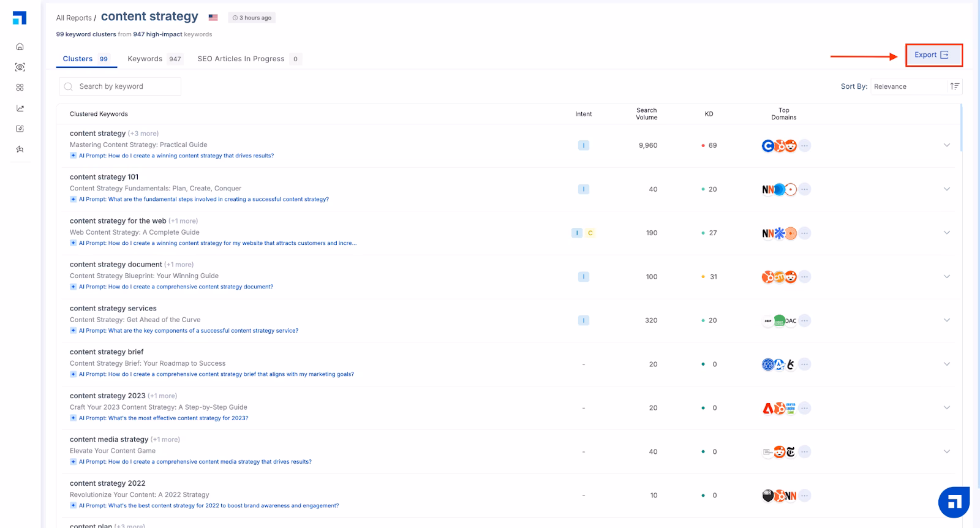The width and height of the screenshot is (980, 528).
Task: Open AI Prompt for content strategy brief
Action: (216, 374)
